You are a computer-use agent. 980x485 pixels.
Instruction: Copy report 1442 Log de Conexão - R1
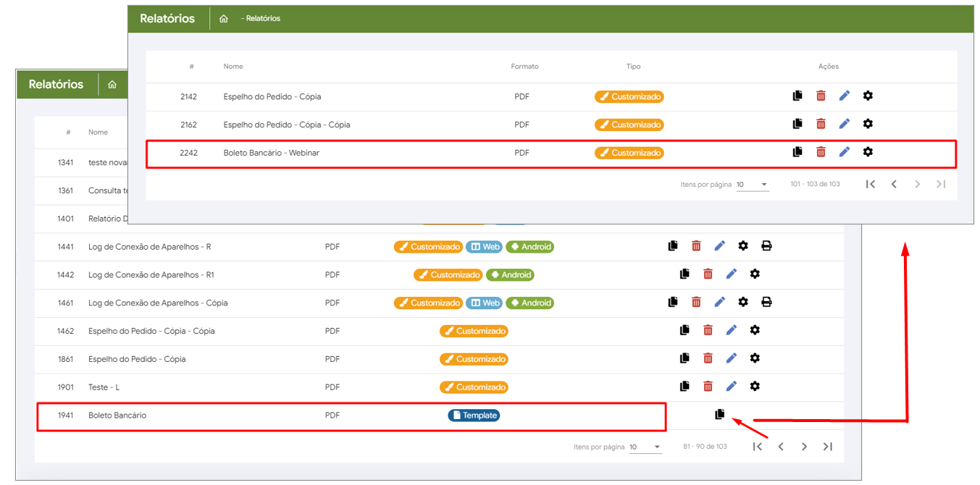(684, 274)
